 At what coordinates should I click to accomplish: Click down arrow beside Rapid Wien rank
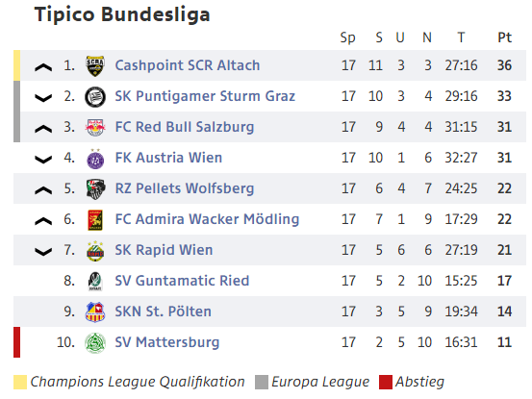pos(43,252)
